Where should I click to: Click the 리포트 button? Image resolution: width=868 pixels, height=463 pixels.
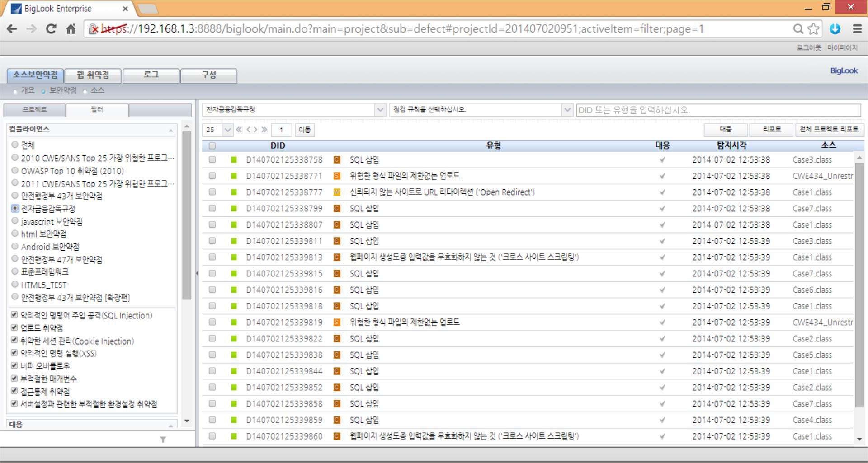tap(772, 129)
